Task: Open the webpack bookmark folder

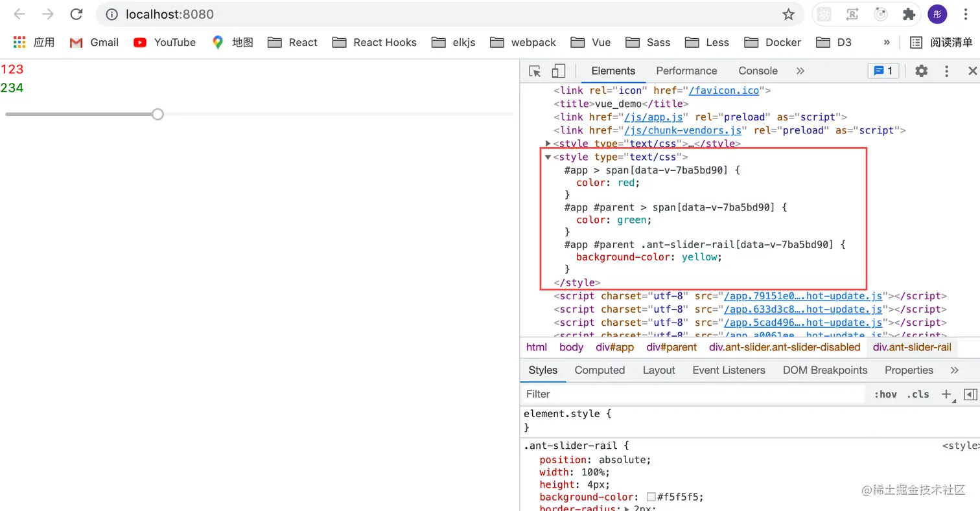Action: click(523, 42)
